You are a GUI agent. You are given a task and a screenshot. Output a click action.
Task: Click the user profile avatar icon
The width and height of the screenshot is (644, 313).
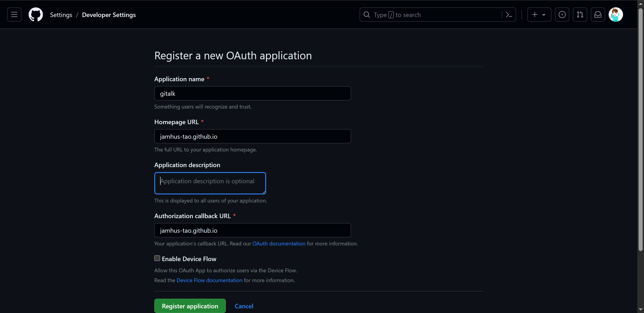coord(616,14)
